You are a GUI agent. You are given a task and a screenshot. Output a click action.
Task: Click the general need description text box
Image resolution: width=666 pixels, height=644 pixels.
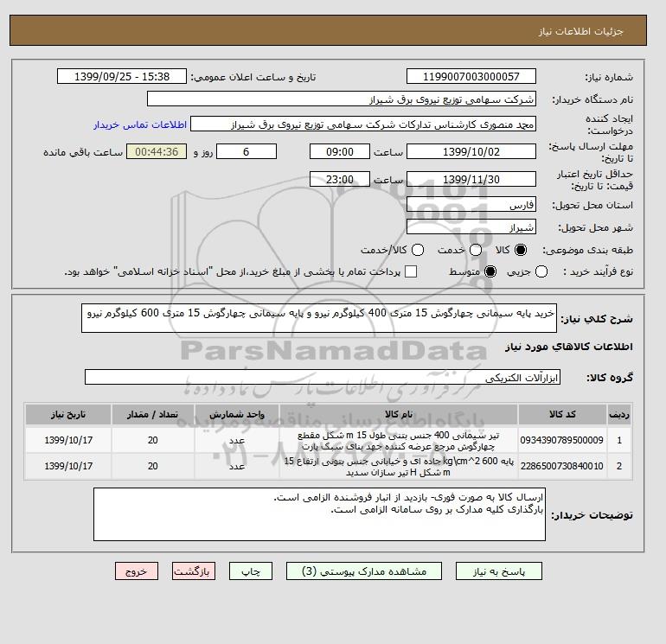[x=319, y=318]
